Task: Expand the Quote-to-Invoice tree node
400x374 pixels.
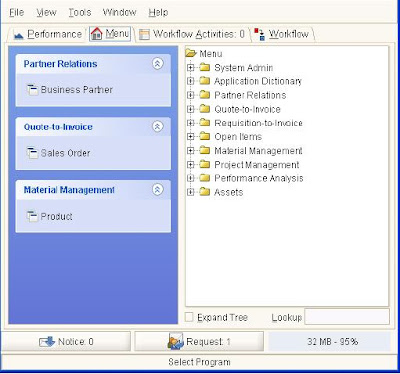Action: (191, 109)
